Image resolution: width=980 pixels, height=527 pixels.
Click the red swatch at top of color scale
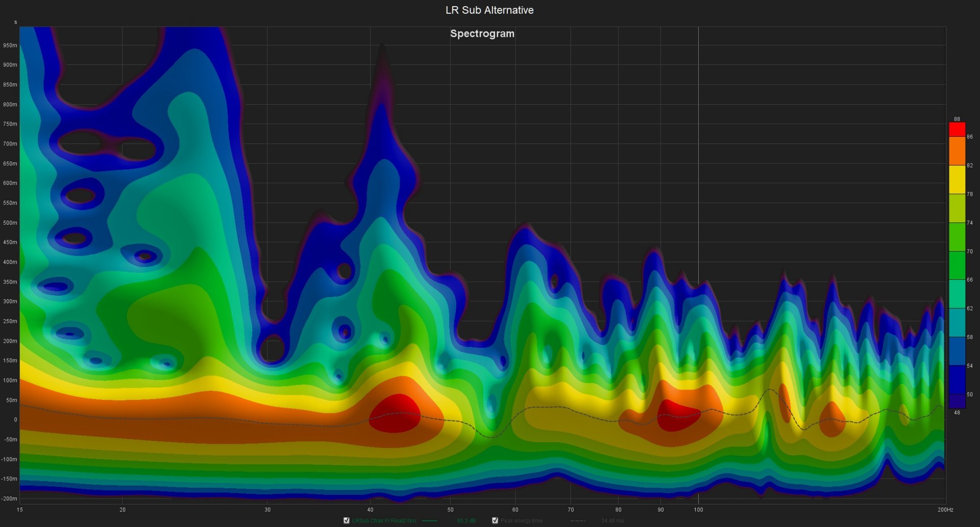(957, 129)
